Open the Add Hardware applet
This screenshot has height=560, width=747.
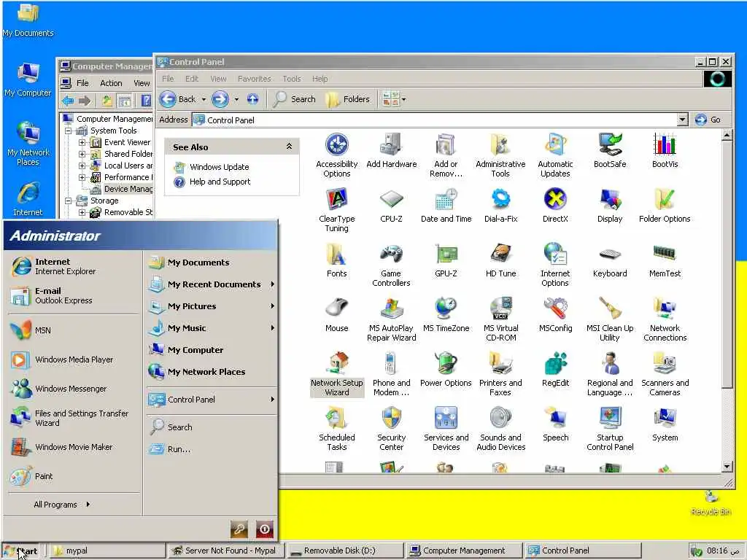(391, 151)
